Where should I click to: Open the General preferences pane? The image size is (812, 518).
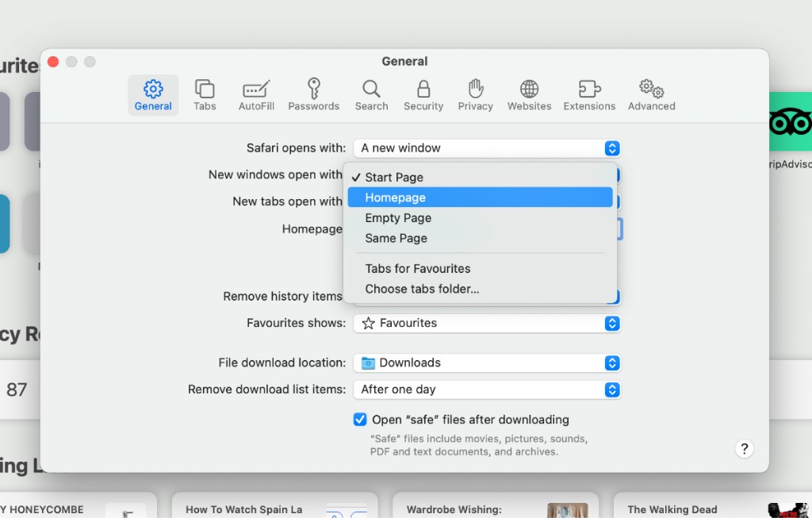point(153,95)
